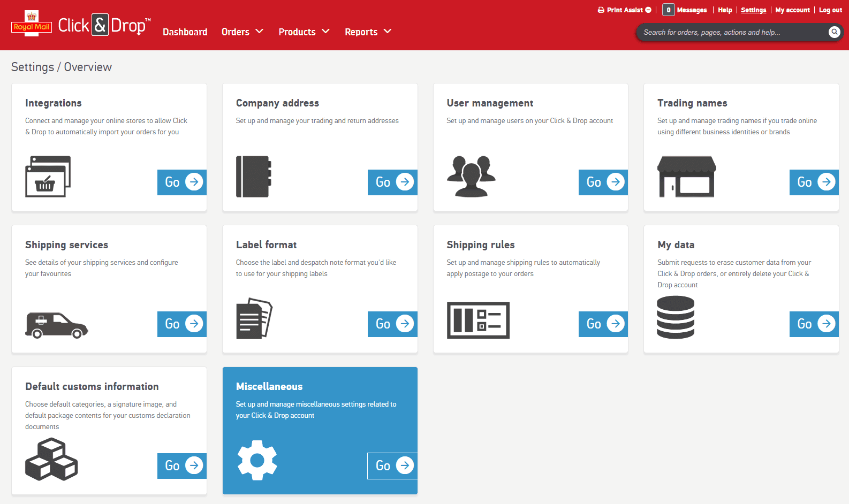Click the Company address card title

click(x=277, y=103)
